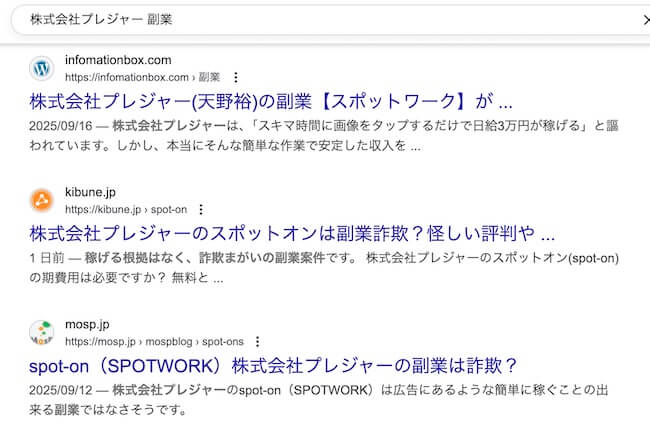Click the kibune.jp site name
This screenshot has height=438, width=650.
point(90,192)
